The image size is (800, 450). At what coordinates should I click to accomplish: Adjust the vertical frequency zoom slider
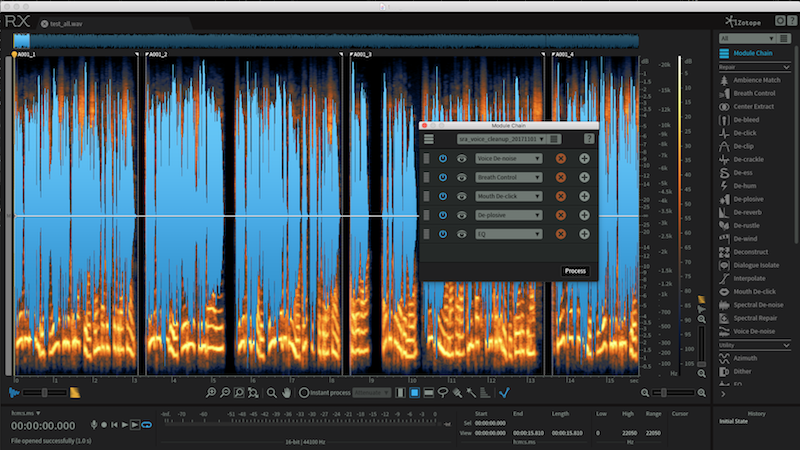(702, 347)
